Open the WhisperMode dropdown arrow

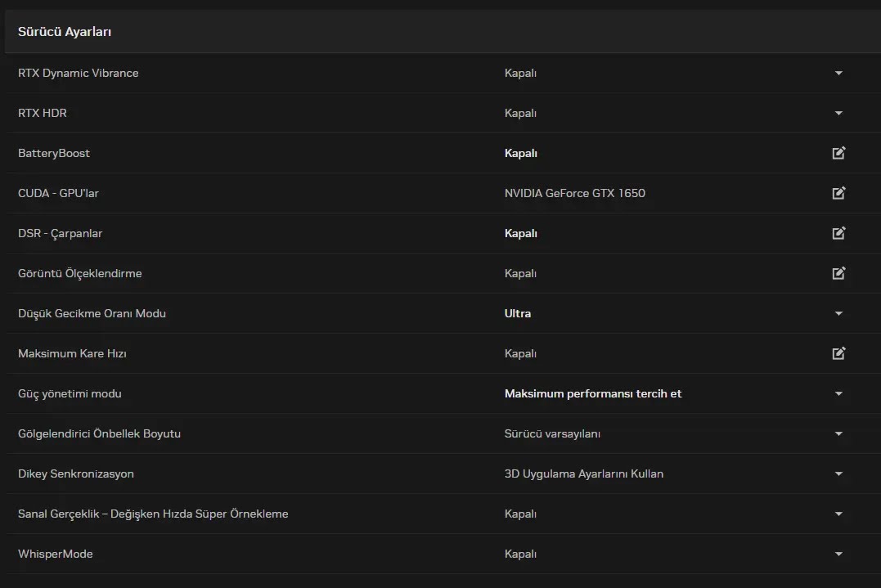click(838, 554)
